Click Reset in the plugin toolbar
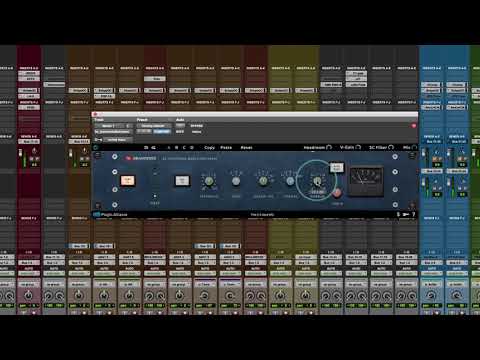The width and height of the screenshot is (480, 360). coord(246,147)
